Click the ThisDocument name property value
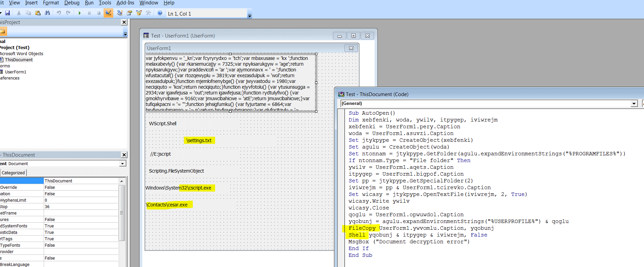644x267 pixels. [81, 181]
